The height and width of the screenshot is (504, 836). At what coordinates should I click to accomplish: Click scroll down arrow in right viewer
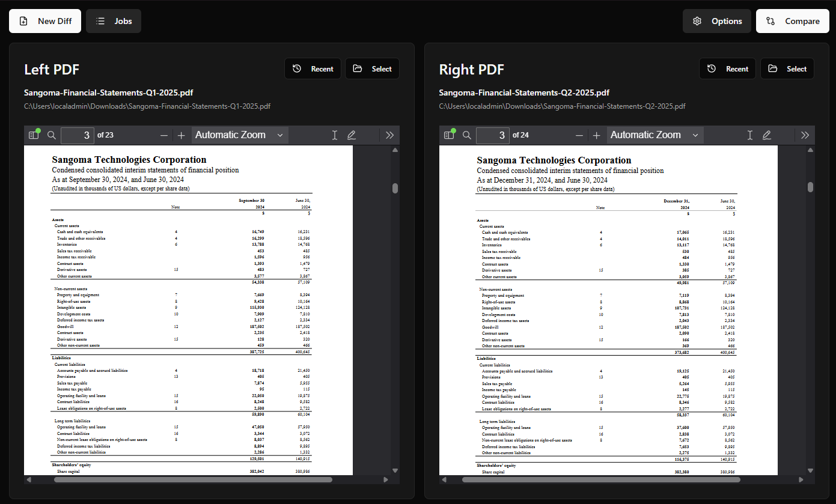tap(810, 470)
